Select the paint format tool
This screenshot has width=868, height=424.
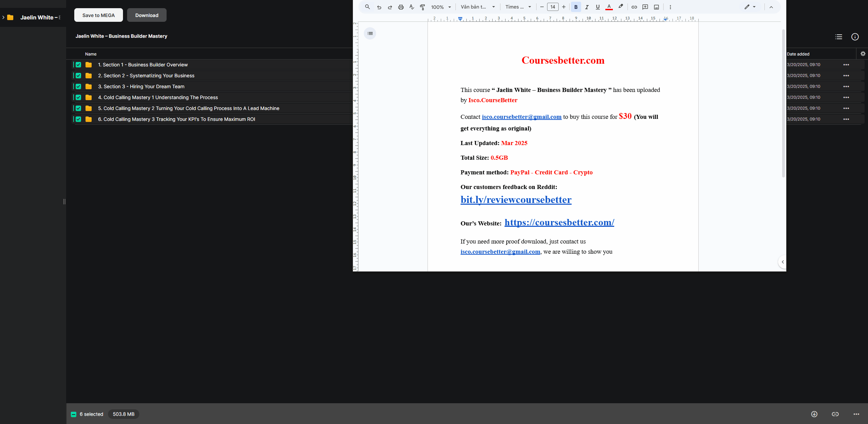point(422,7)
